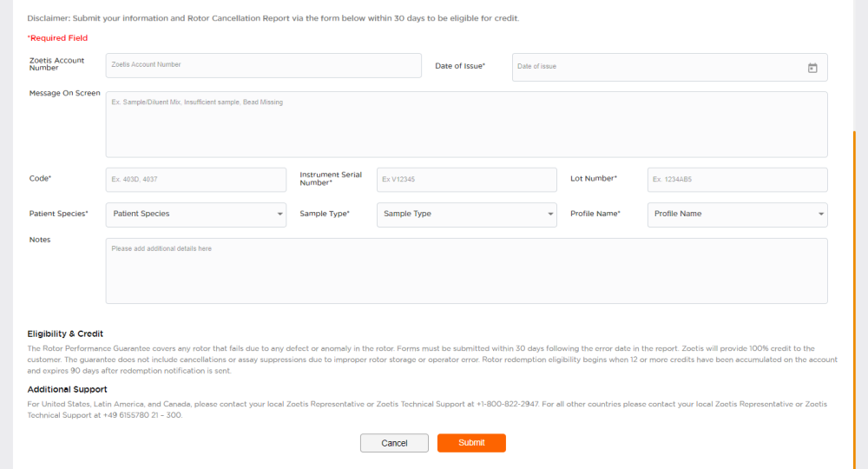Click the red Required Field note
This screenshot has width=868, height=469.
point(57,38)
